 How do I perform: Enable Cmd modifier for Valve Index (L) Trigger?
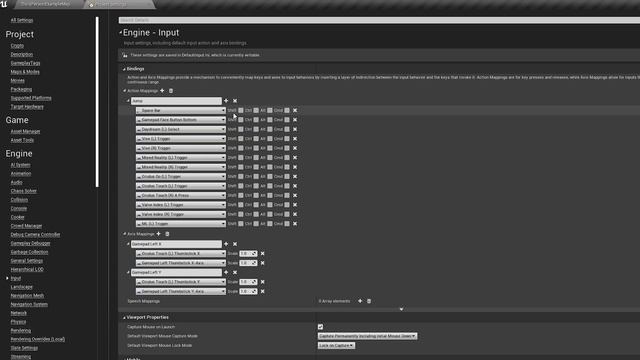coord(287,205)
